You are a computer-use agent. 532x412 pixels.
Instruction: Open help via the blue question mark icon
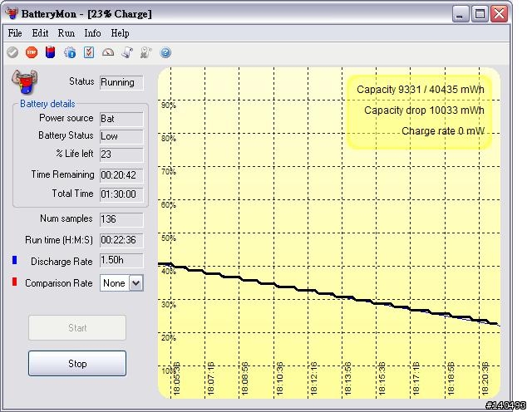click(165, 52)
